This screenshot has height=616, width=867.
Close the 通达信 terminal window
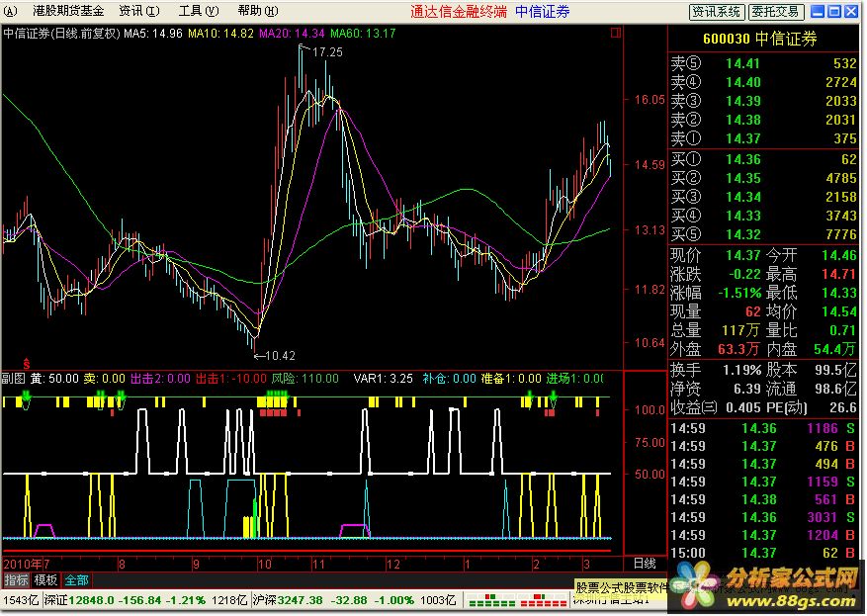pyautogui.click(x=851, y=12)
